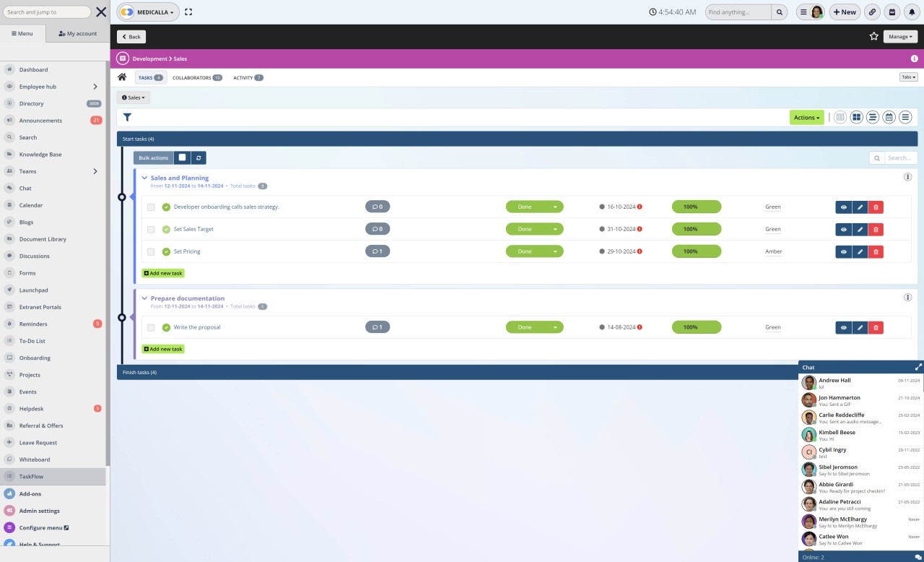This screenshot has height=562, width=924.
Task: Open the filter panel
Action: coord(126,116)
